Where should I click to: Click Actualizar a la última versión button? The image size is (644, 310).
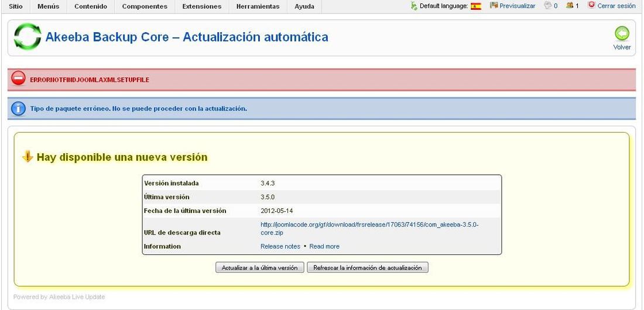[x=259, y=268]
